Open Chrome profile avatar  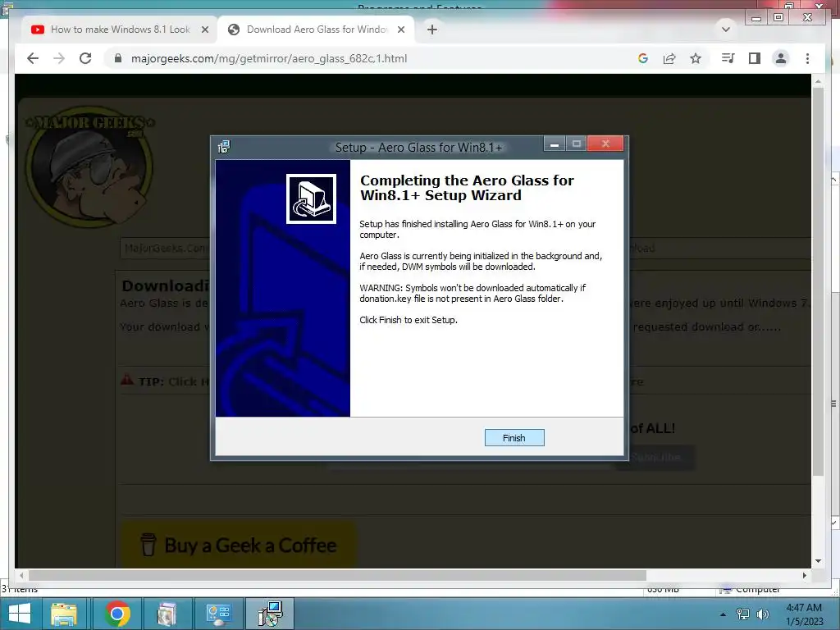coord(781,58)
